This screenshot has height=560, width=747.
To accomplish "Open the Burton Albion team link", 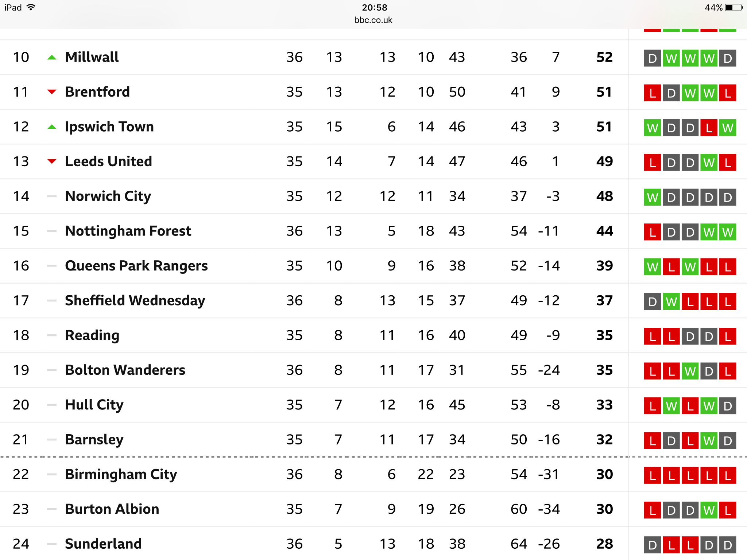I will click(112, 509).
